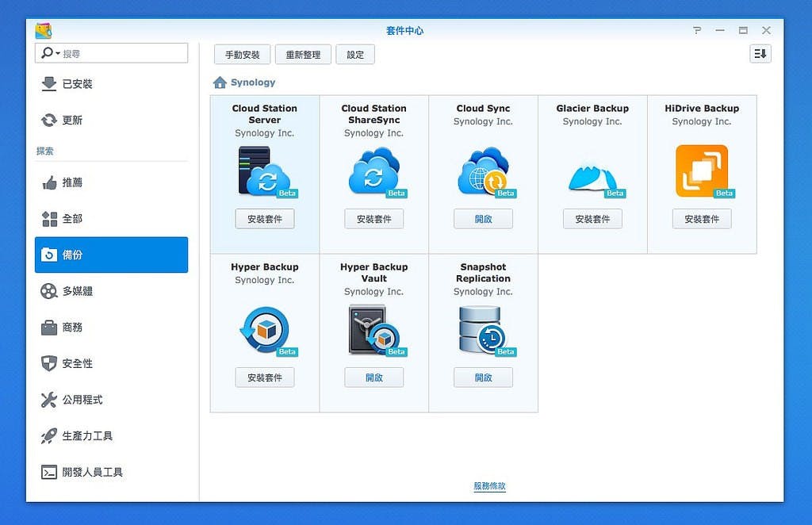Open the 公用程式 utilities category
The image size is (812, 525).
coord(111,400)
